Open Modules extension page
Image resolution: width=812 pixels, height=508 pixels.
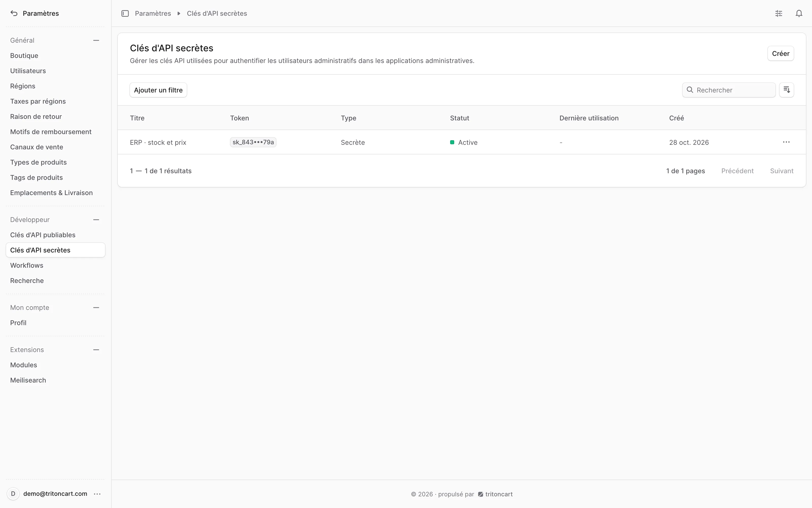pos(55,365)
